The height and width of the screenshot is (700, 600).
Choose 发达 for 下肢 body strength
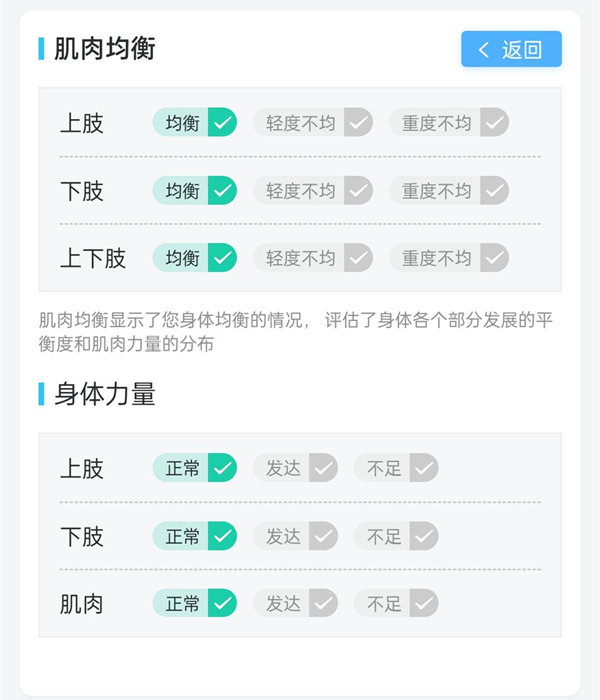[296, 536]
